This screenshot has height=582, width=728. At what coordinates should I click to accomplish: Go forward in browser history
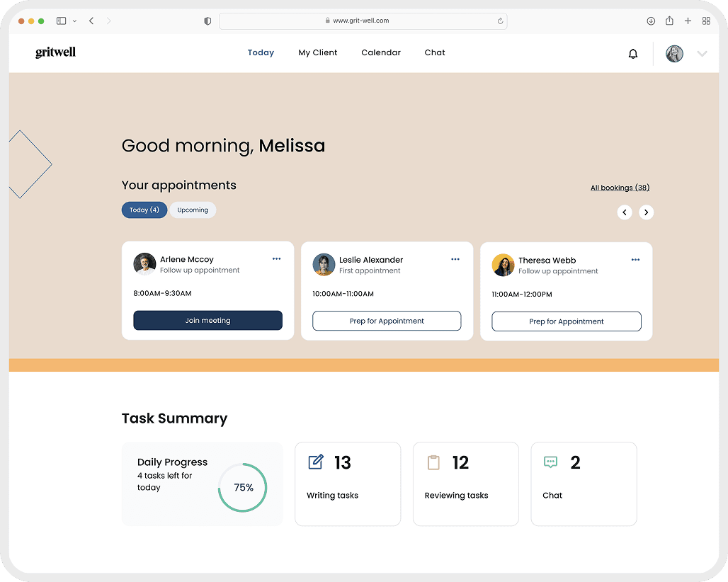click(x=108, y=21)
